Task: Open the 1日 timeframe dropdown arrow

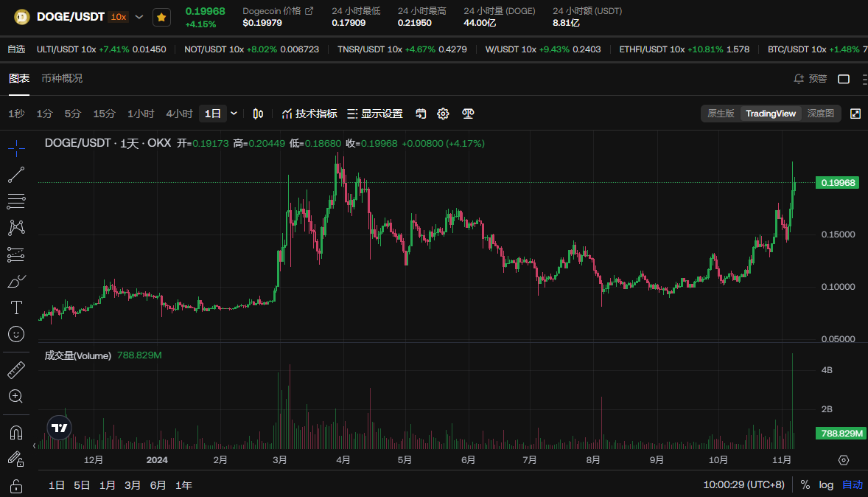Action: 234,114
